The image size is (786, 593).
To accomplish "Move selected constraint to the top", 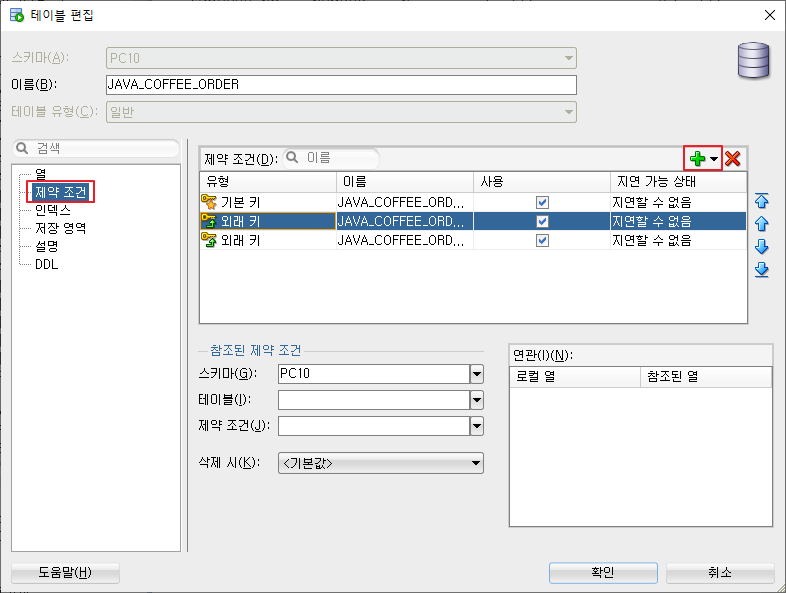I will click(x=761, y=201).
